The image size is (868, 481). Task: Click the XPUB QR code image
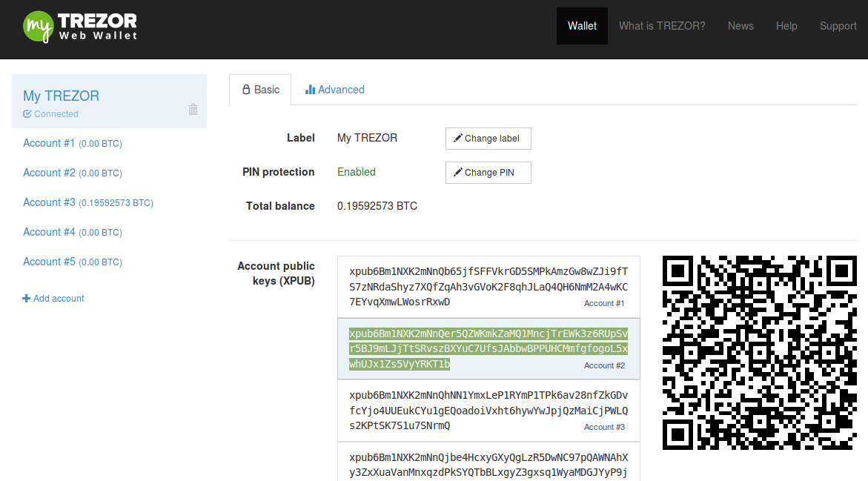(x=760, y=353)
